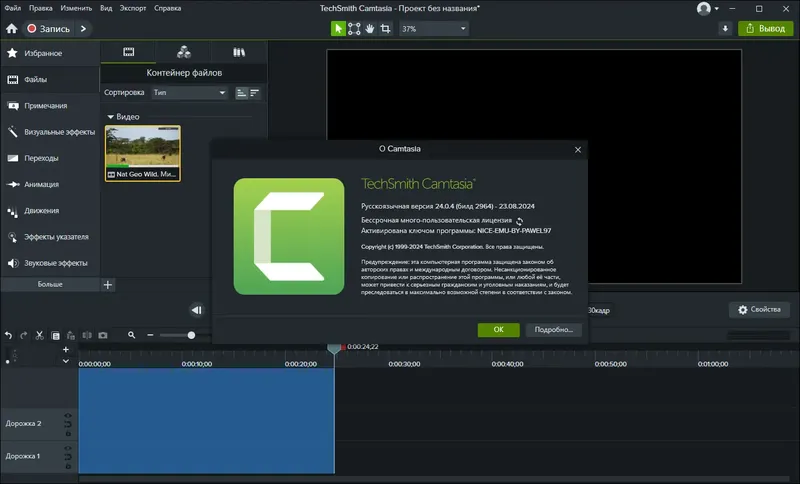Select the transform nodes canvas tool
The width and height of the screenshot is (800, 484).
click(354, 29)
